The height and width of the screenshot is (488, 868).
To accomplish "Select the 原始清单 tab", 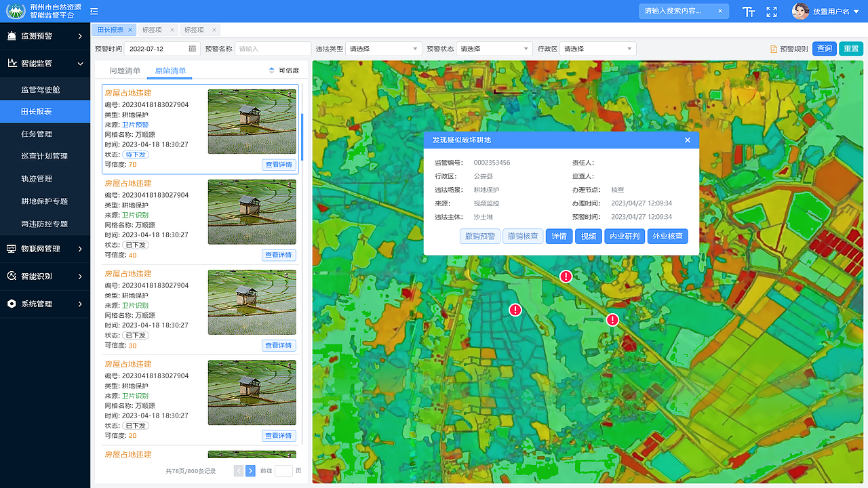I will [170, 70].
